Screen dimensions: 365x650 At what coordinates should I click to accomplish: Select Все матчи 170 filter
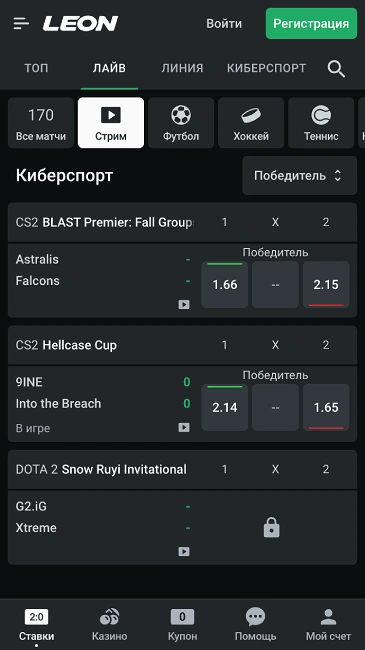pos(41,123)
